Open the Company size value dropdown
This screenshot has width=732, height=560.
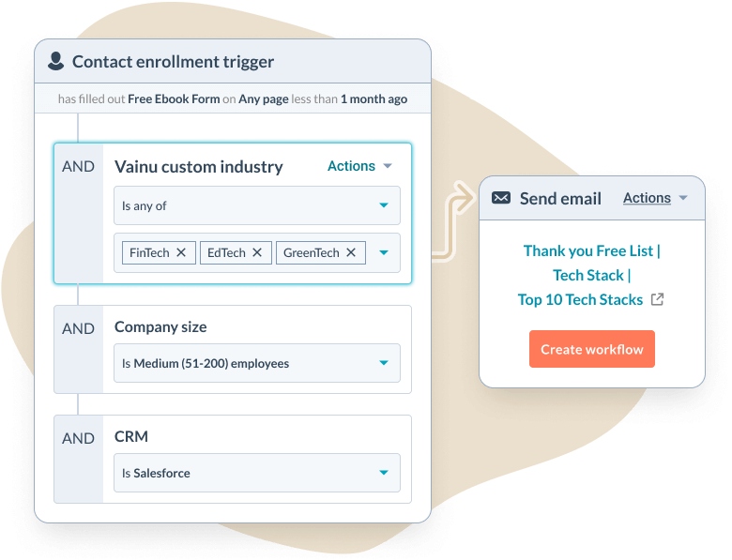coord(383,363)
